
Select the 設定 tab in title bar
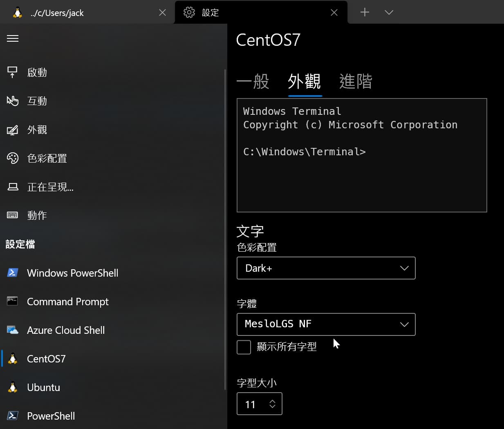point(261,13)
